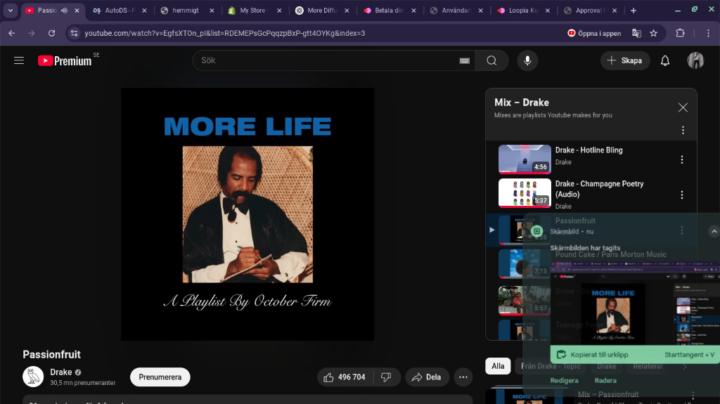The height and width of the screenshot is (404, 720).
Task: Subscribe with the Prenumerera button
Action: (160, 377)
